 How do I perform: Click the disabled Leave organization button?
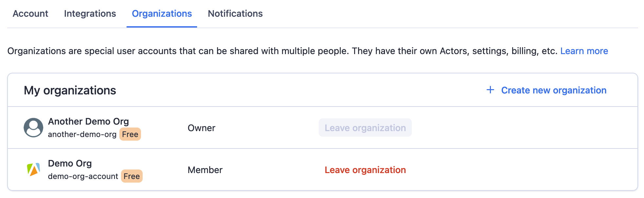(365, 128)
